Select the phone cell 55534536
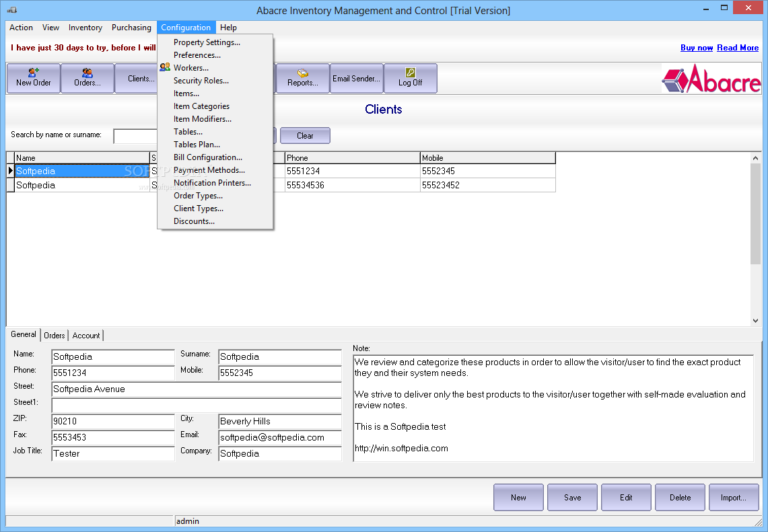The image size is (768, 532). click(x=352, y=185)
